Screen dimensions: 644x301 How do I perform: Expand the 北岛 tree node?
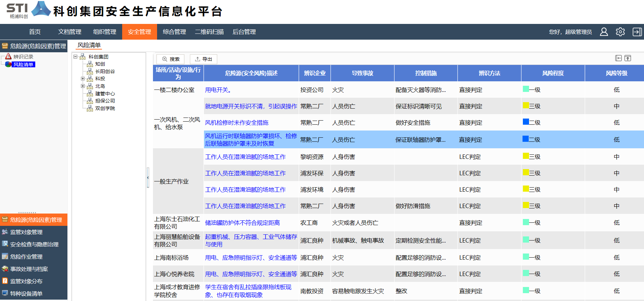[x=83, y=86]
